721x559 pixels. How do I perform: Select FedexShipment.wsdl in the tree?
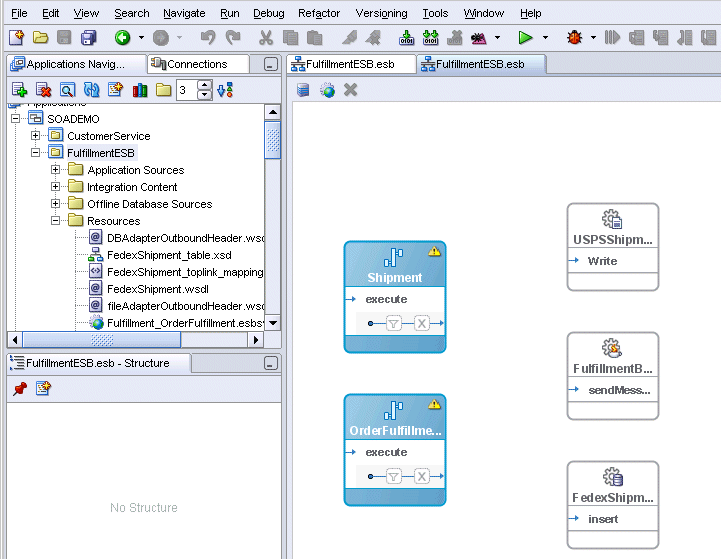click(158, 289)
